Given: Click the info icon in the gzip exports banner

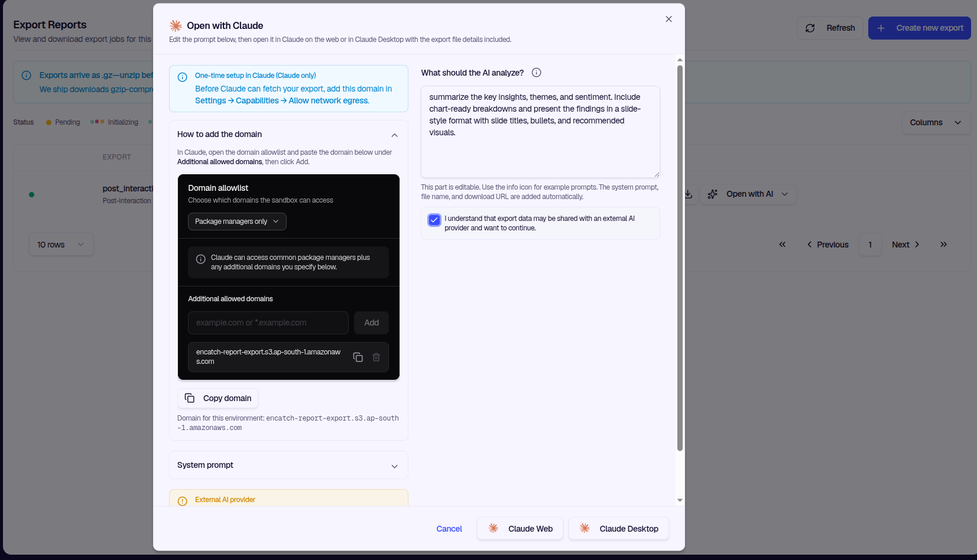Looking at the screenshot, I should (x=27, y=75).
